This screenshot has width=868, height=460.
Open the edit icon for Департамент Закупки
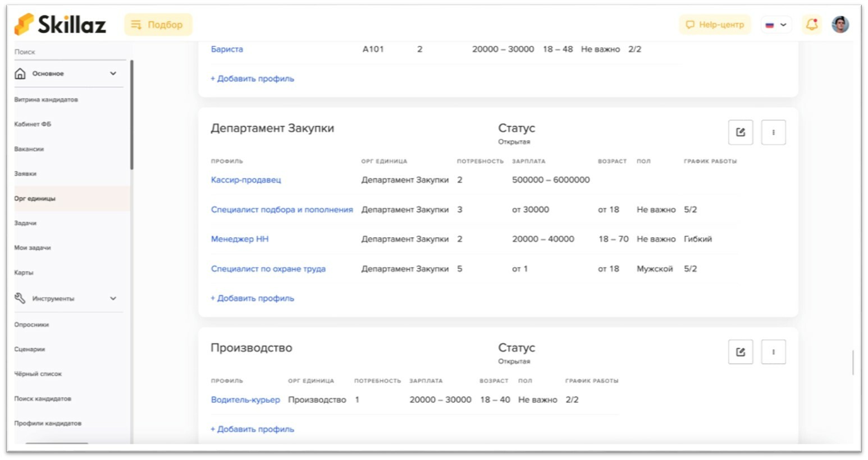click(x=740, y=132)
